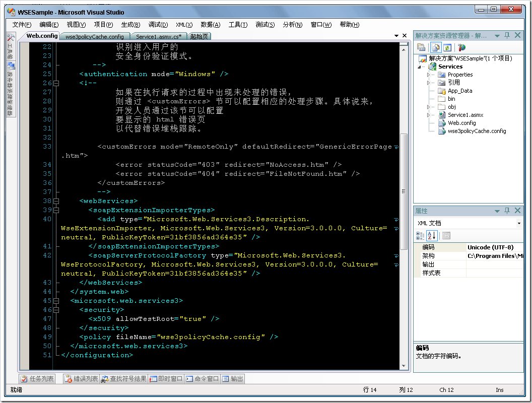532x403 pixels.
Task: Close the 属性 properties panel
Action: tap(517, 211)
